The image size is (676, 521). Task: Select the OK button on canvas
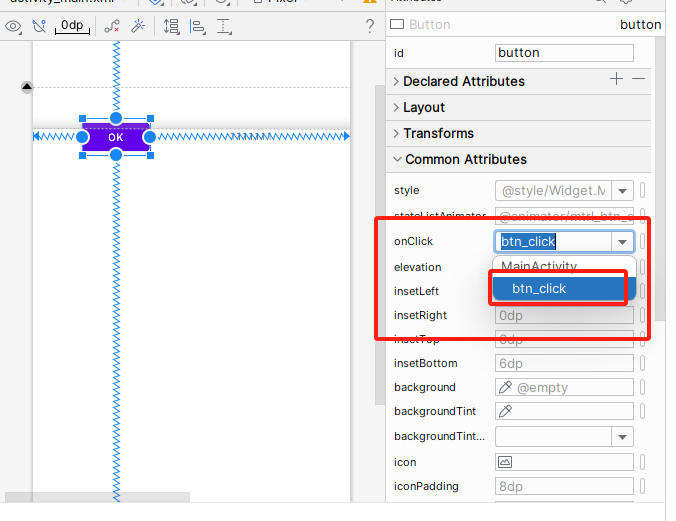(116, 137)
